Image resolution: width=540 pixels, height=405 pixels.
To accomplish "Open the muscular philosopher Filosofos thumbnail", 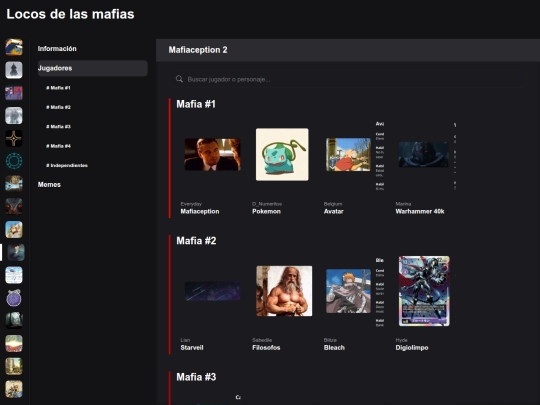I will click(284, 291).
